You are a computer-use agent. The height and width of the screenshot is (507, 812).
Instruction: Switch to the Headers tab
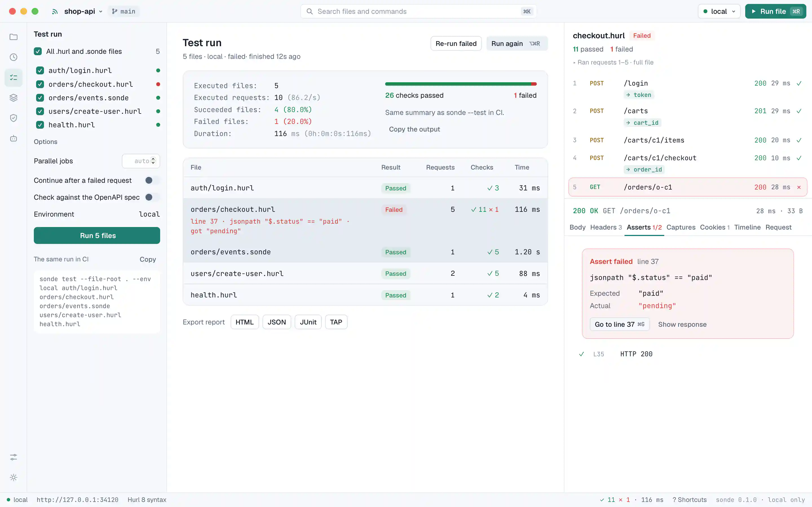pyautogui.click(x=606, y=227)
